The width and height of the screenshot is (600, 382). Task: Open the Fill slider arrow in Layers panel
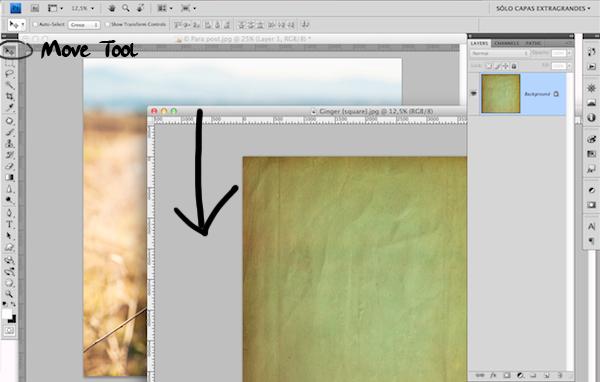pyautogui.click(x=569, y=66)
